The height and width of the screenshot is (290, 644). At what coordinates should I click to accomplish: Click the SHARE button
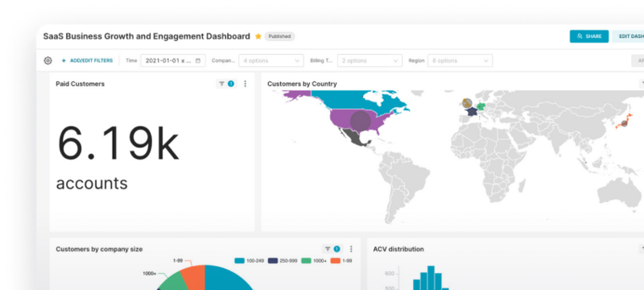pos(589,36)
